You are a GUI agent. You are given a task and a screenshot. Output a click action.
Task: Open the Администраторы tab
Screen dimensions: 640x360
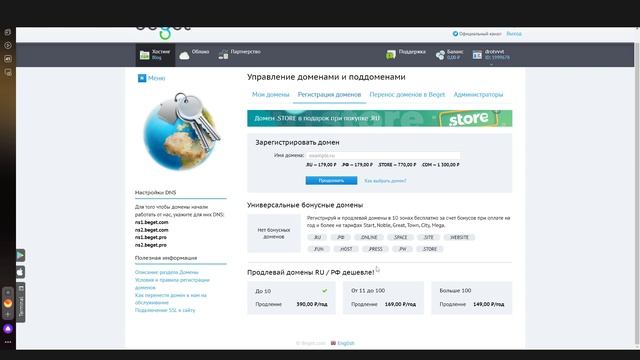[x=478, y=95]
